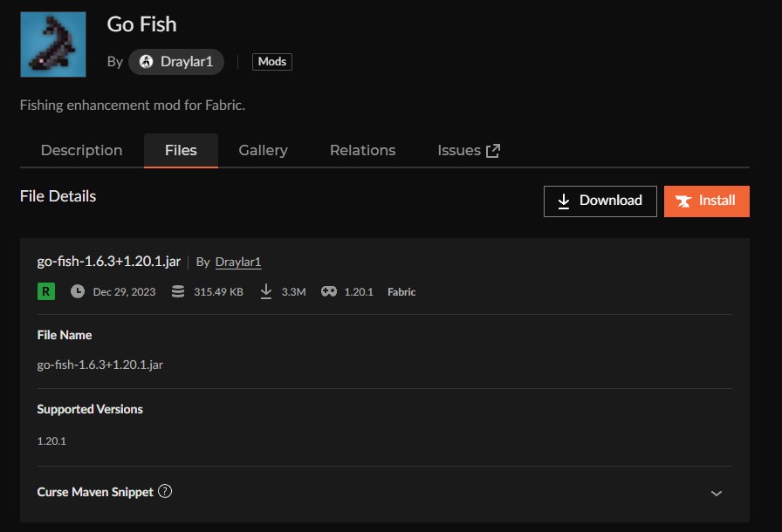The height and width of the screenshot is (532, 782).
Task: Switch to the Description tab
Action: pos(81,150)
